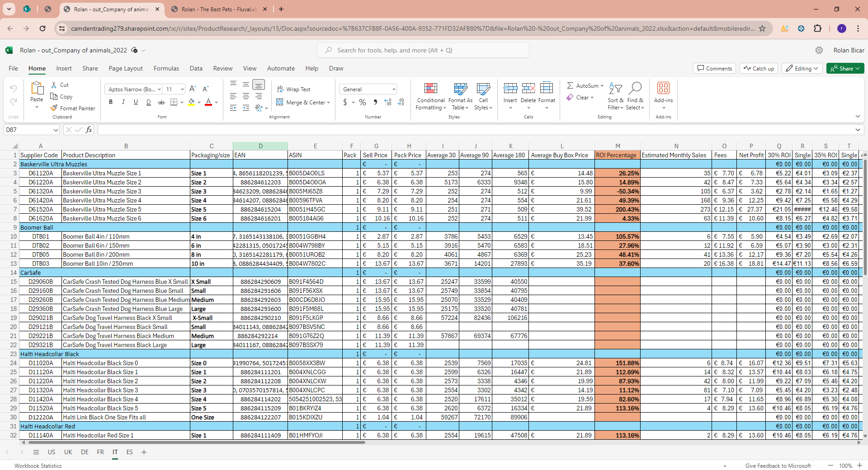Click the Sort & Filter icon
868x470 pixels.
tap(615, 88)
